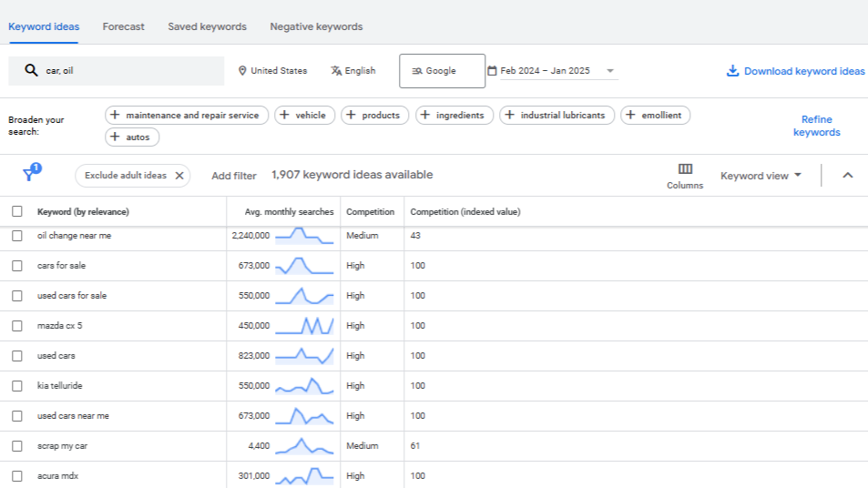Screen dimensions: 868x488
Task: View trend sparkline for acura mdx
Action: 304,476
